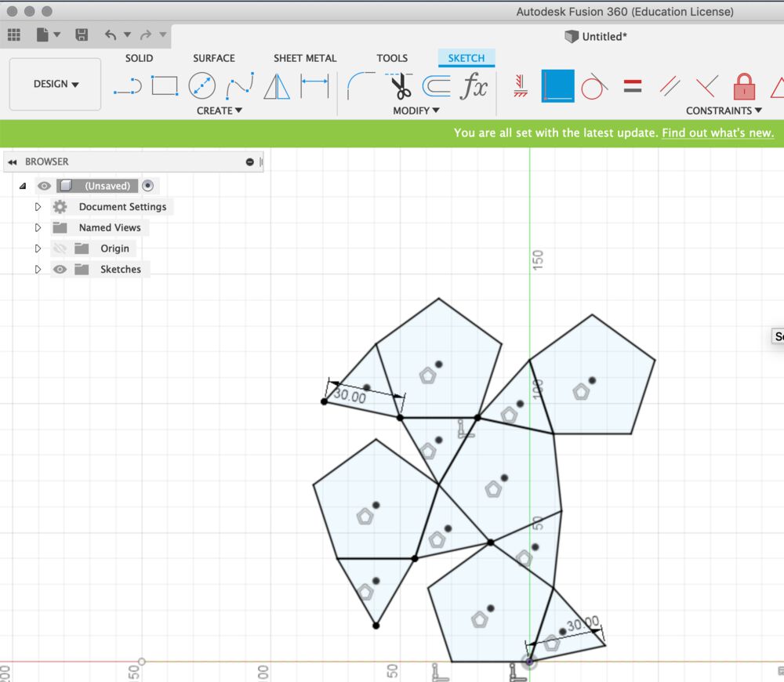
Task: Open the CREATE dropdown menu
Action: (219, 111)
